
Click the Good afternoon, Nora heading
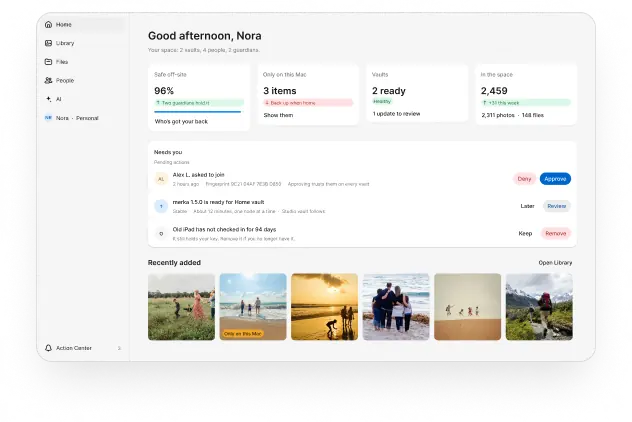(205, 36)
